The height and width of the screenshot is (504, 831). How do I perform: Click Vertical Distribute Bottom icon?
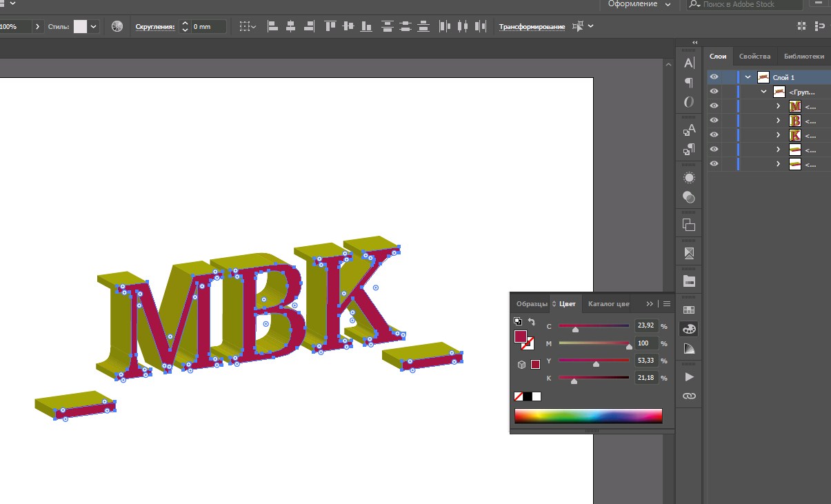[422, 26]
